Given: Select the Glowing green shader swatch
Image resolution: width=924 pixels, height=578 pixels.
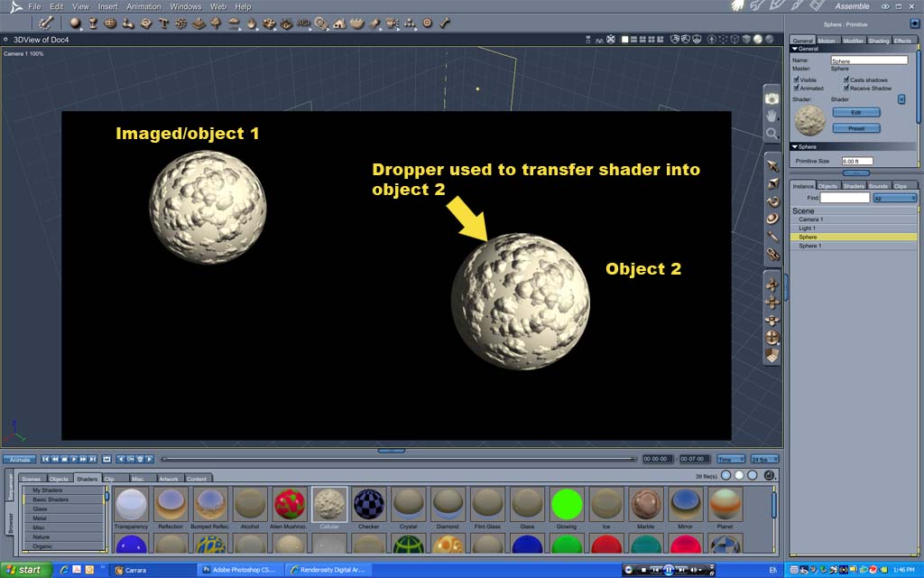Looking at the screenshot, I should pos(567,504).
